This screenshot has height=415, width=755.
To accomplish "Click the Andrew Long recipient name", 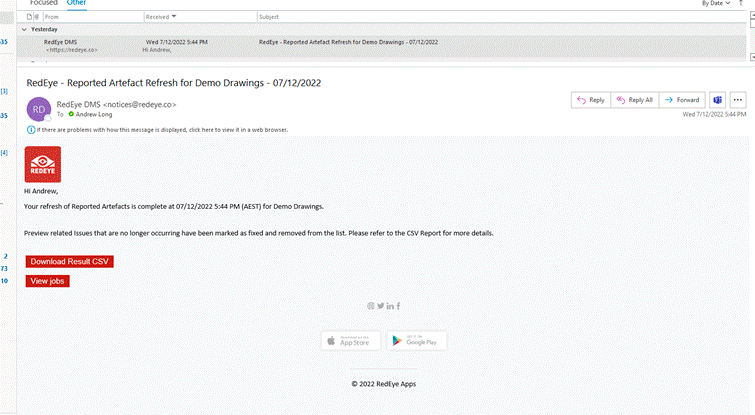I will 94,115.
